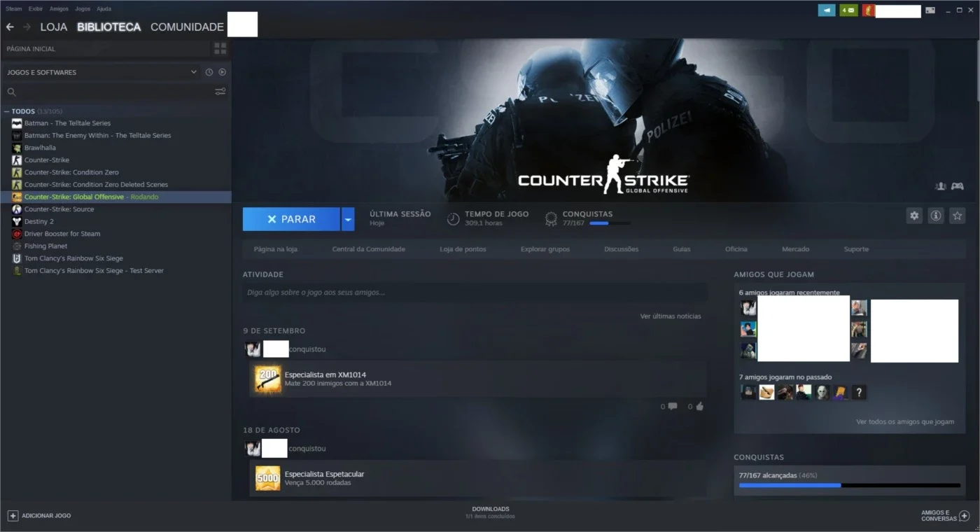The width and height of the screenshot is (980, 532).
Task: Toggle the grid view icon near Página Inicial
Action: [x=220, y=48]
